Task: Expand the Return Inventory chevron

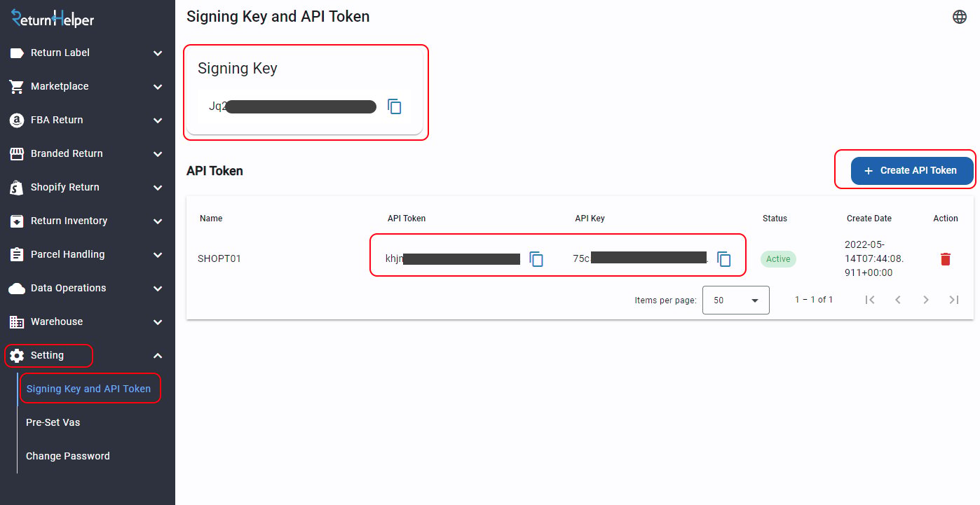Action: click(x=158, y=221)
